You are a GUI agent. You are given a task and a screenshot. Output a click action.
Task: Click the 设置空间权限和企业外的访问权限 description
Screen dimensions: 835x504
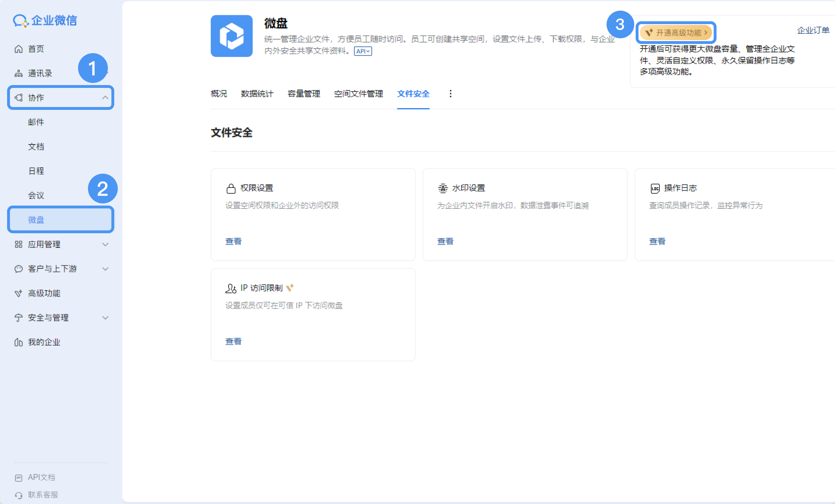point(282,206)
